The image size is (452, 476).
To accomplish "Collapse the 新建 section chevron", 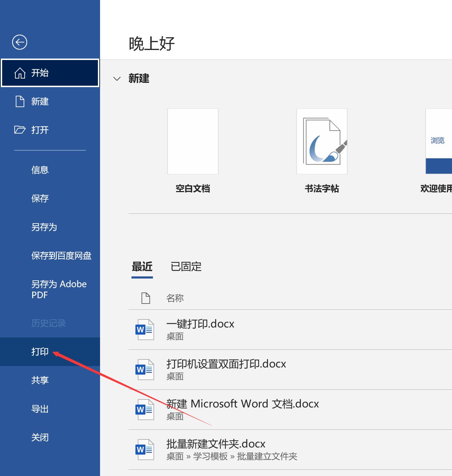I will click(117, 79).
